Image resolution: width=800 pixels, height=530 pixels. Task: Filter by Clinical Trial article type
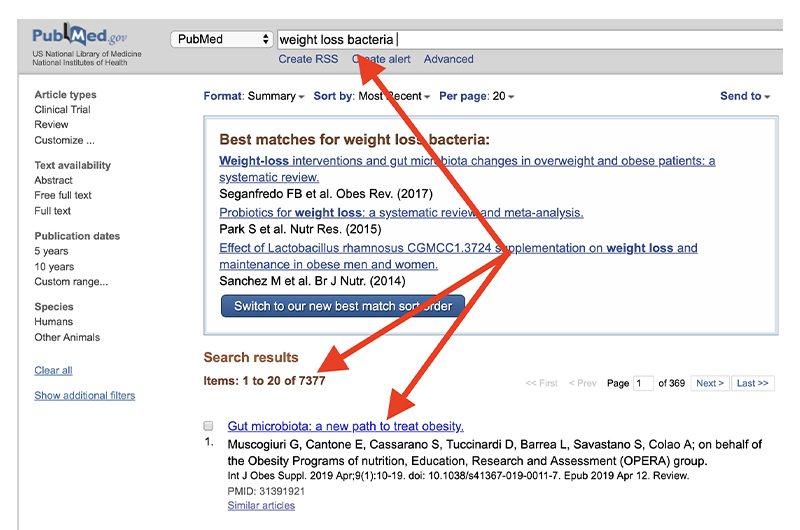(x=62, y=110)
